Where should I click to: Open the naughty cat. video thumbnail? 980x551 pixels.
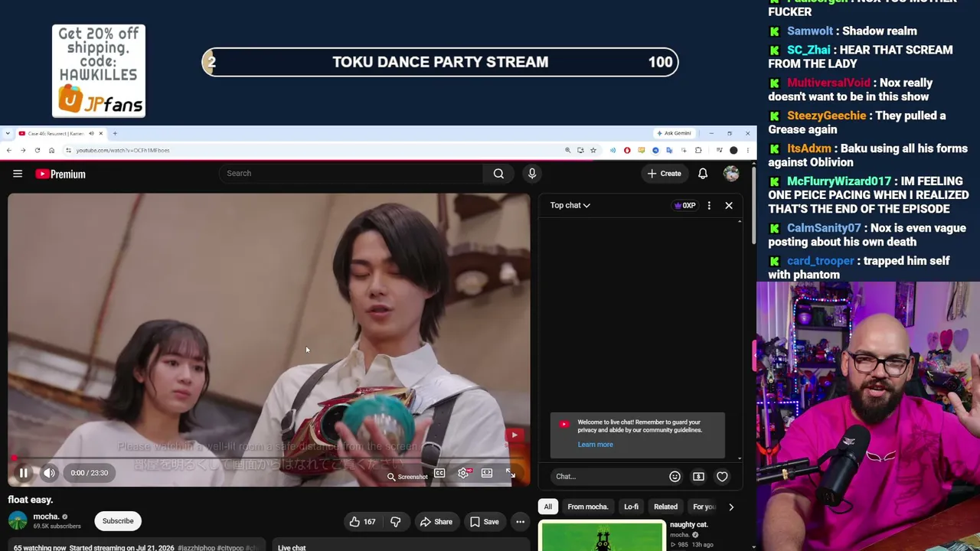tap(603, 536)
